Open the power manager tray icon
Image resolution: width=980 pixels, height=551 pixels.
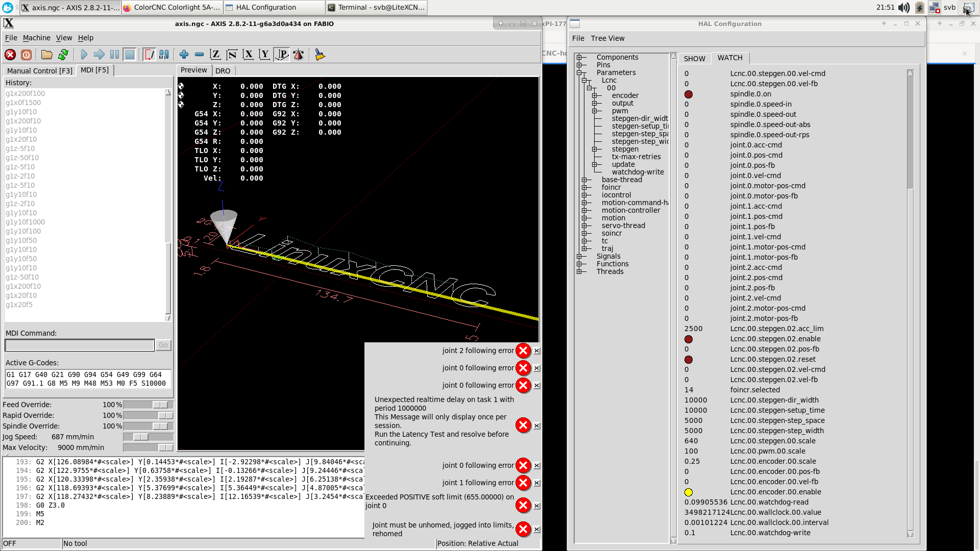pyautogui.click(x=920, y=7)
